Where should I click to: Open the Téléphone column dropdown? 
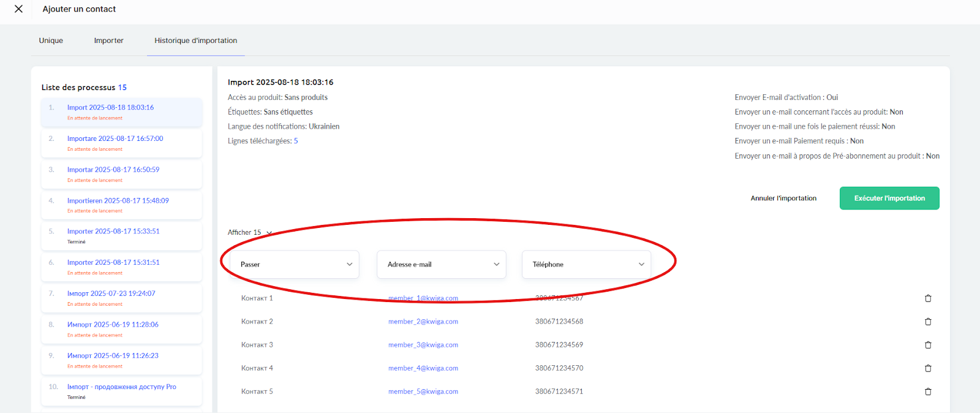(586, 265)
